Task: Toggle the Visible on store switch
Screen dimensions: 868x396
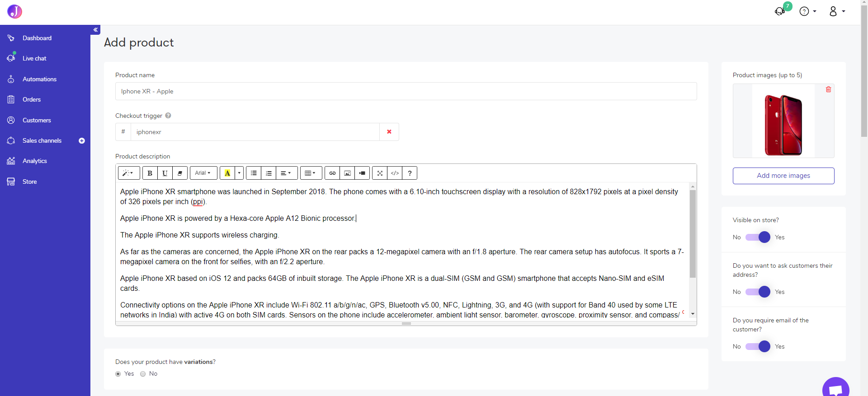Action: 758,237
